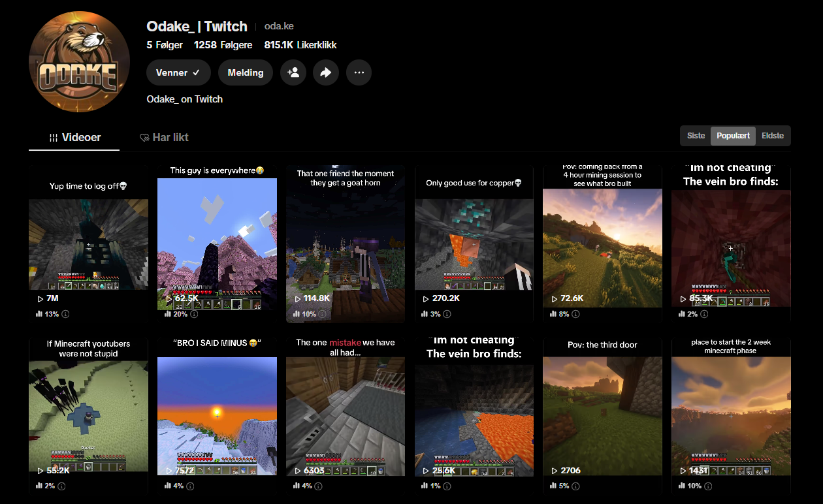View the 5 Følger following list
This screenshot has width=823, height=504.
(x=165, y=45)
